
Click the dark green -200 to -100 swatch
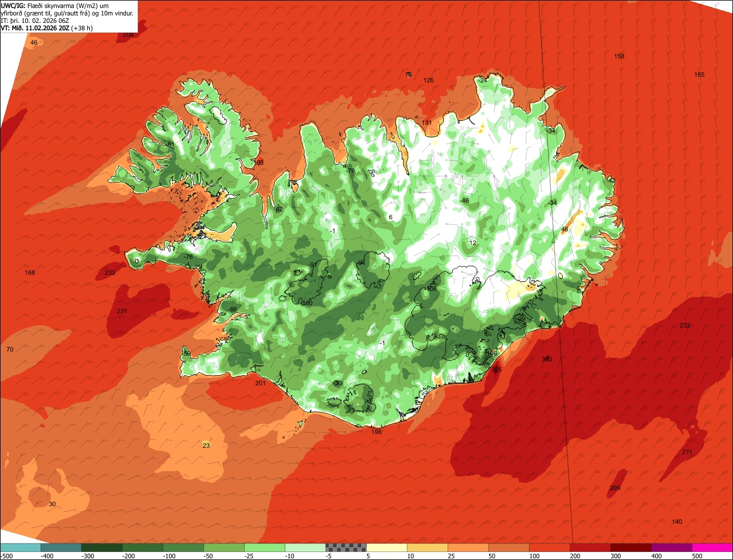tap(142, 547)
